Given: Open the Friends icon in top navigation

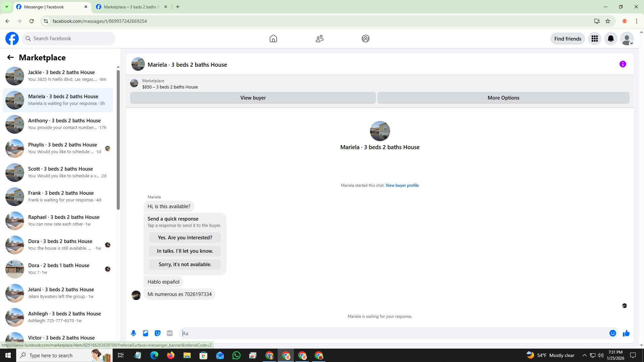Looking at the screenshot, I should tap(320, 39).
